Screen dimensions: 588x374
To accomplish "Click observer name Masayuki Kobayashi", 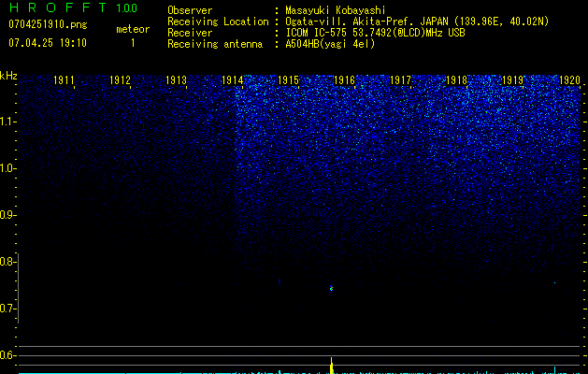I will 336,10.
